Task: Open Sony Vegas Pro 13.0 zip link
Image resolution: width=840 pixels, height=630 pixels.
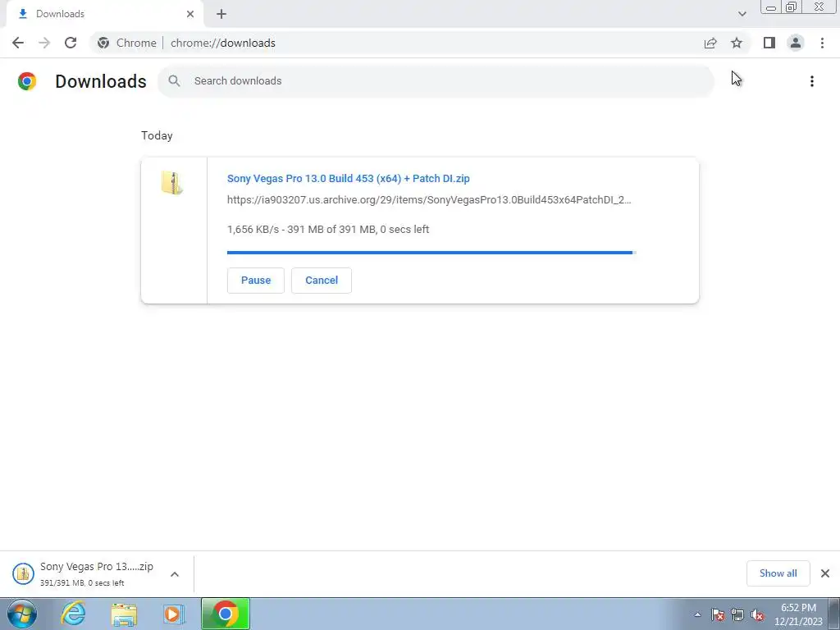Action: [x=348, y=178]
